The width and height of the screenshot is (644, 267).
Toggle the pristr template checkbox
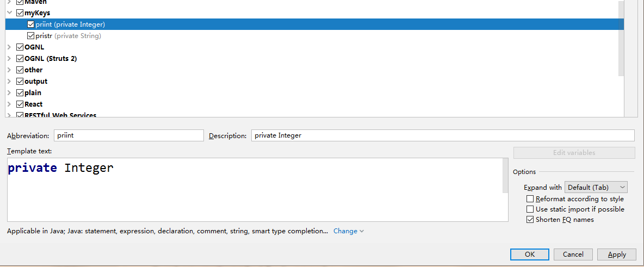click(x=31, y=36)
